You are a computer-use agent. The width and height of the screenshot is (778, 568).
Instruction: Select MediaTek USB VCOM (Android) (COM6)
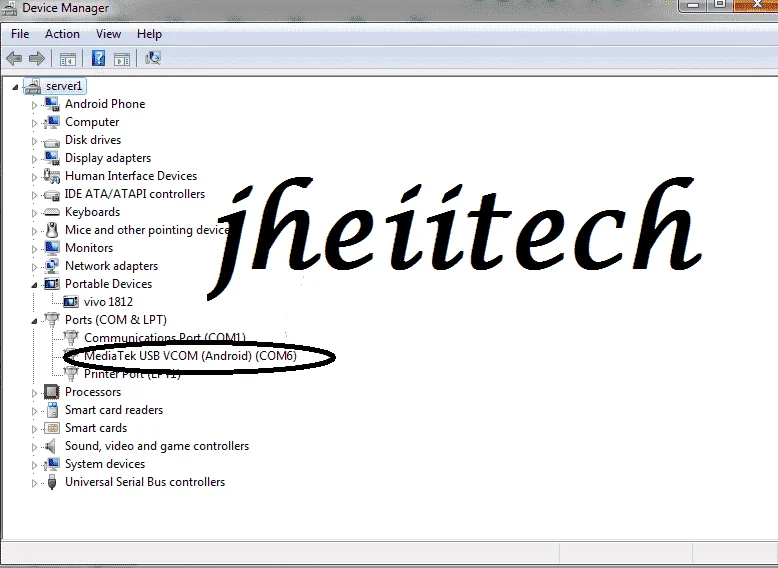click(x=190, y=356)
